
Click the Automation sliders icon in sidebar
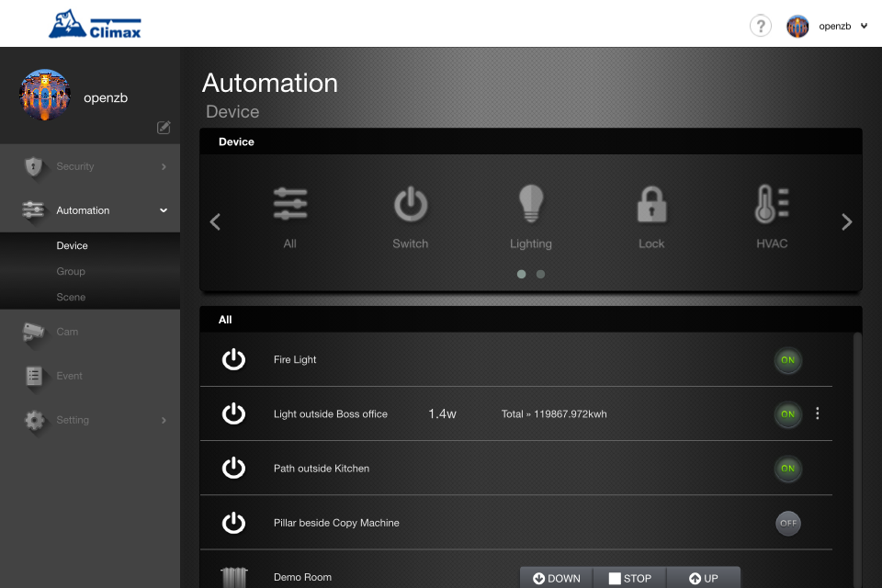point(33,209)
